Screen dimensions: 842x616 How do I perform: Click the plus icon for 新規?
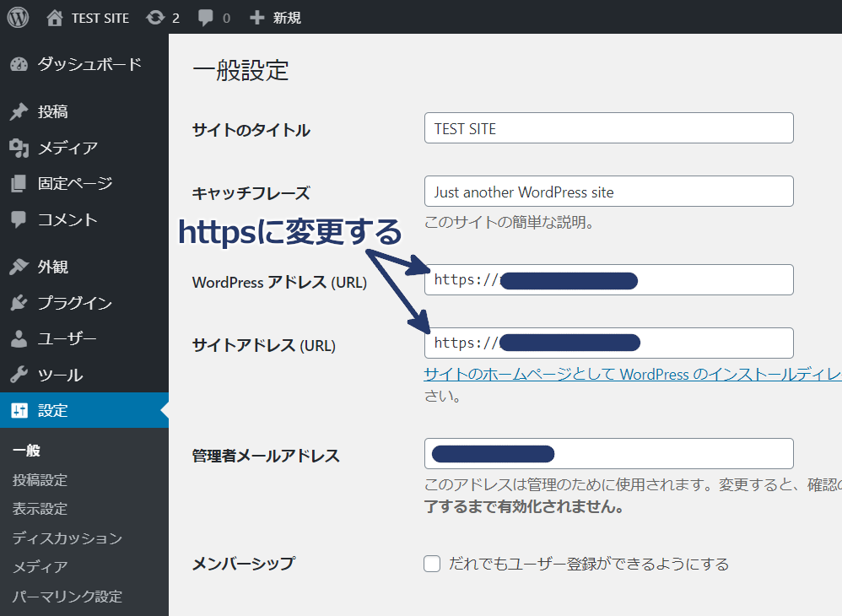(x=257, y=18)
